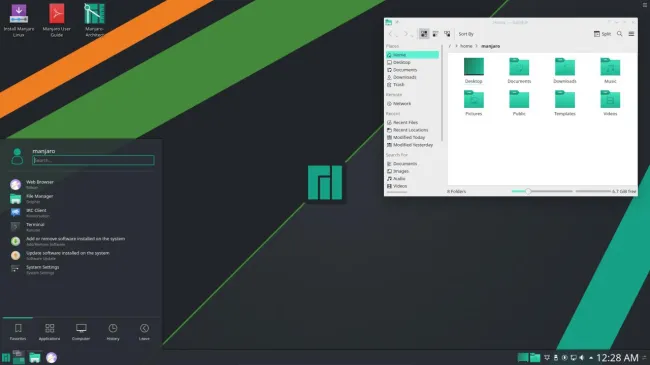The height and width of the screenshot is (365, 650).
Task: Open the Music folder
Action: tap(610, 71)
